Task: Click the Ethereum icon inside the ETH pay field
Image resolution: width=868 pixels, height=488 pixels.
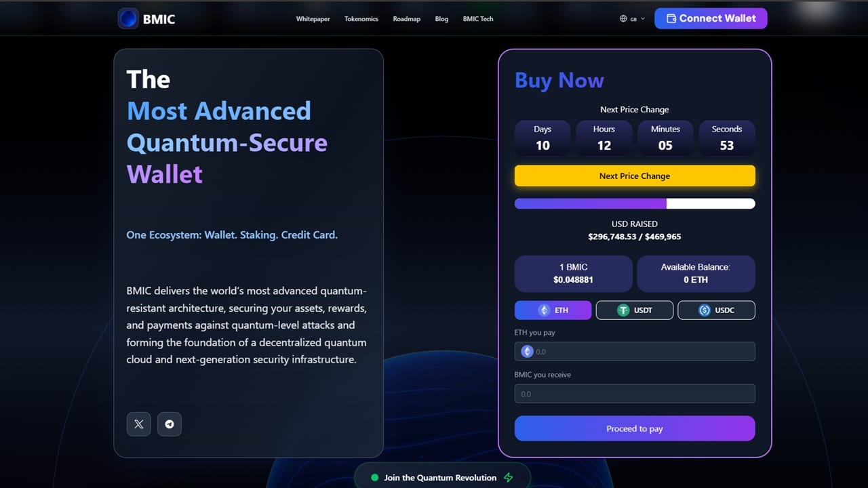Action: (x=528, y=351)
